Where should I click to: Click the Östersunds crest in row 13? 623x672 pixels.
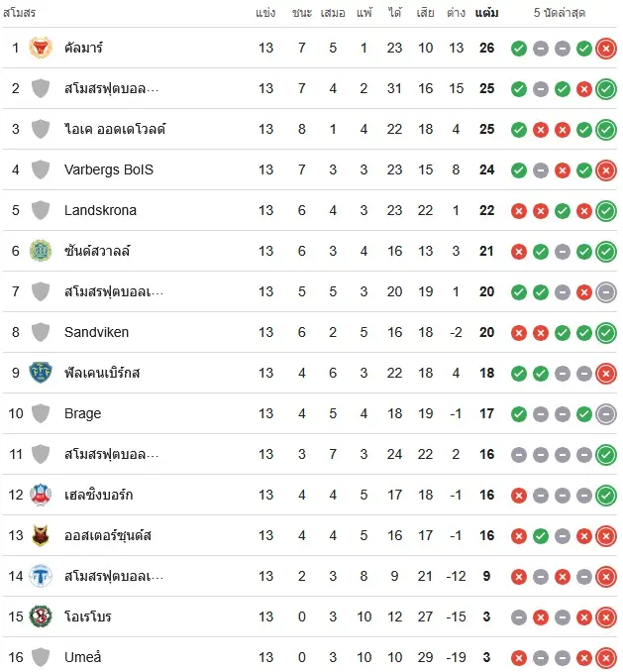tap(41, 535)
